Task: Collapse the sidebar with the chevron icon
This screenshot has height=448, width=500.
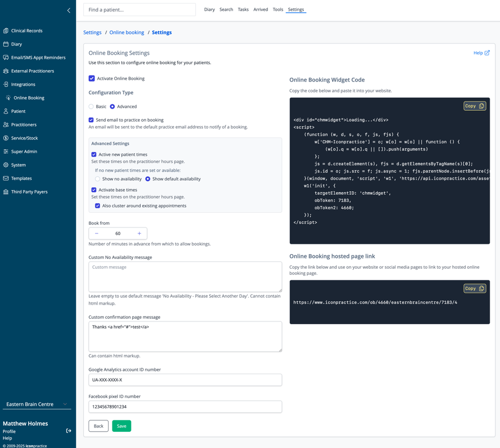Action: (68, 10)
